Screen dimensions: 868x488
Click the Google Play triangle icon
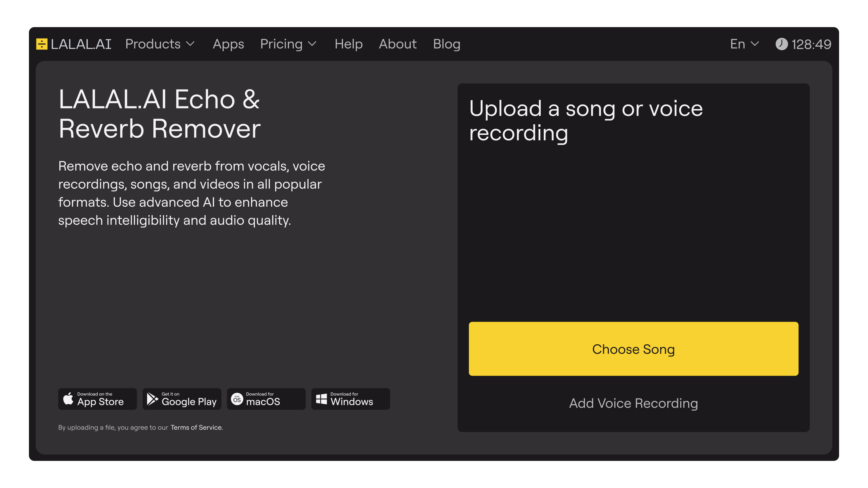(152, 399)
